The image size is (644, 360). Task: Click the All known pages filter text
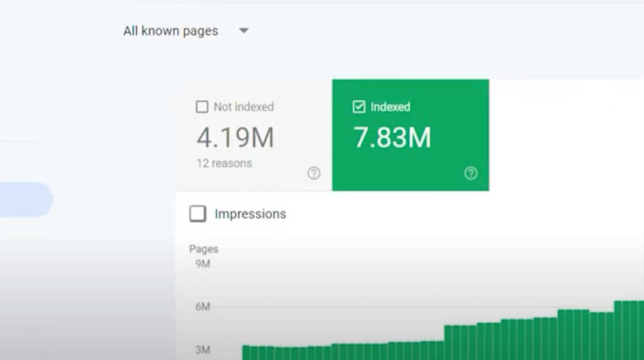171,31
